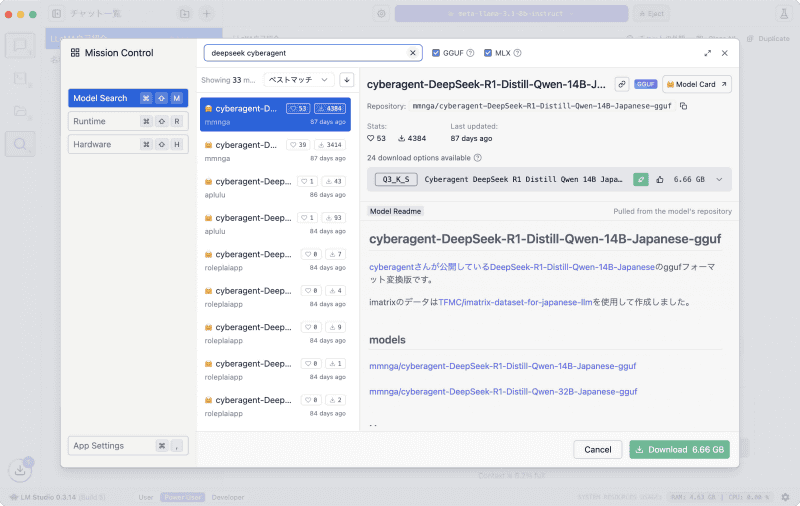This screenshot has height=506, width=800.
Task: Click the thumbs-up icon for Q3_K_S
Action: tap(660, 180)
